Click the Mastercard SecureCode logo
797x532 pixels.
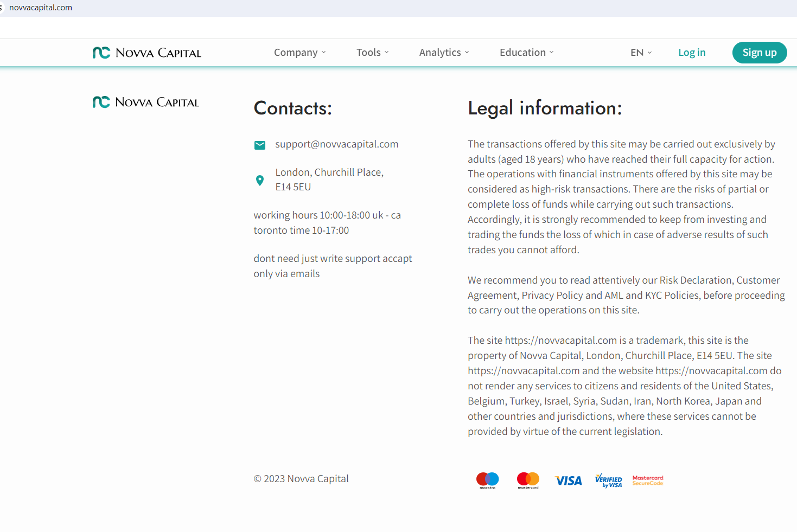(x=648, y=480)
